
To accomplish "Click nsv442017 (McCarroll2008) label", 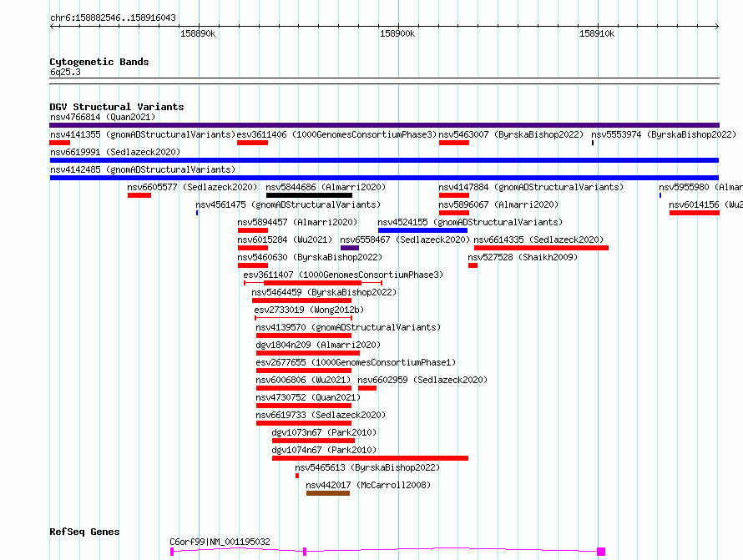I will 368,485.
